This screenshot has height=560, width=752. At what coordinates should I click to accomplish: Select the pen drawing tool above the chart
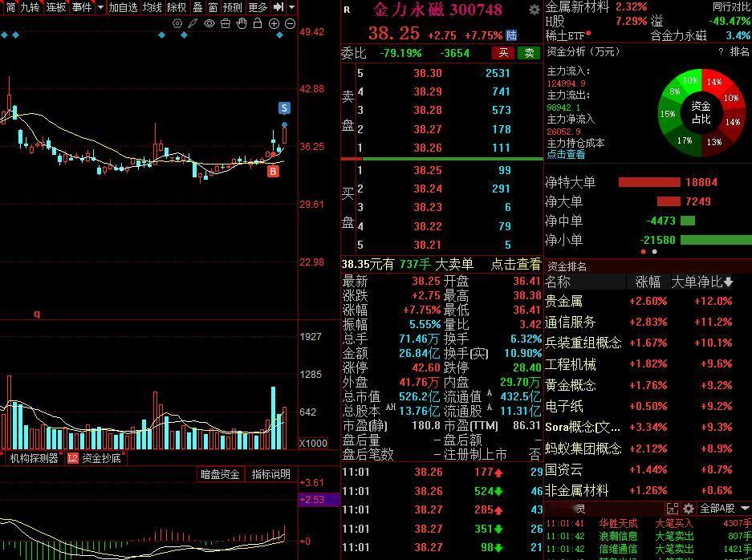pos(192,23)
